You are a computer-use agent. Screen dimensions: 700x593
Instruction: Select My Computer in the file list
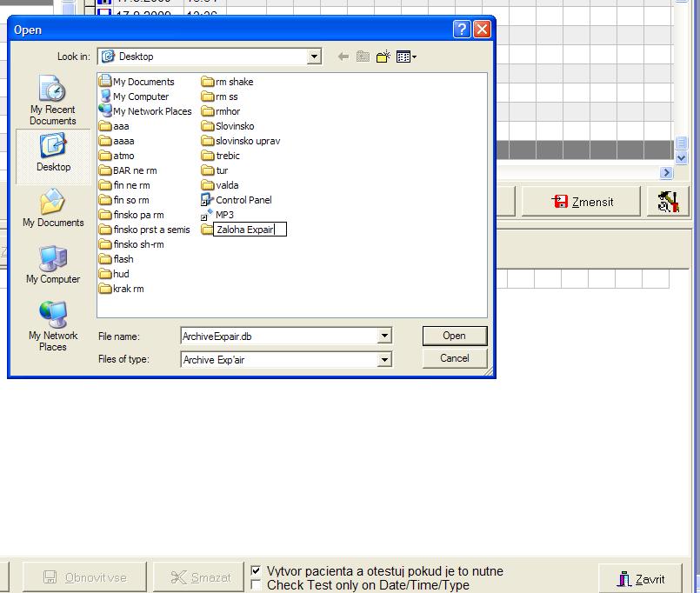(134, 97)
